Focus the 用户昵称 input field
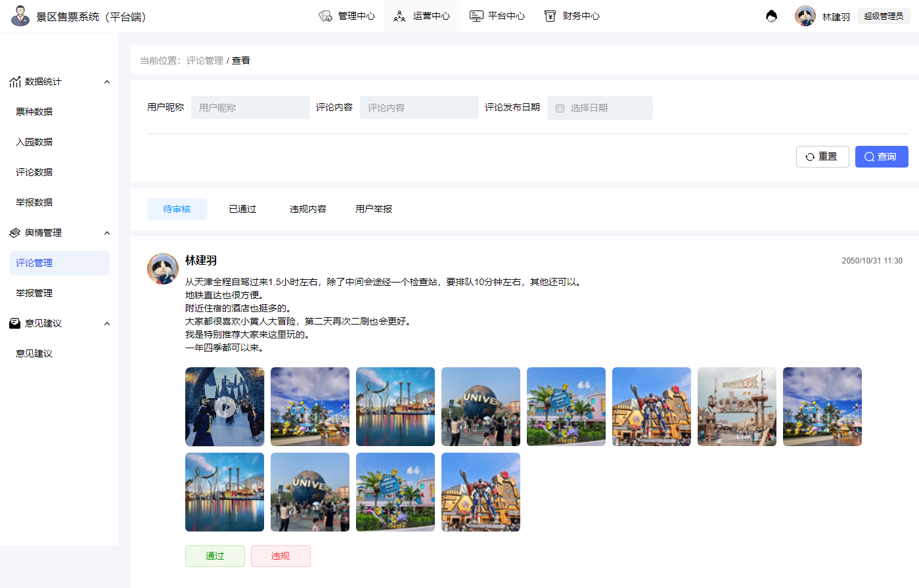 (x=250, y=108)
